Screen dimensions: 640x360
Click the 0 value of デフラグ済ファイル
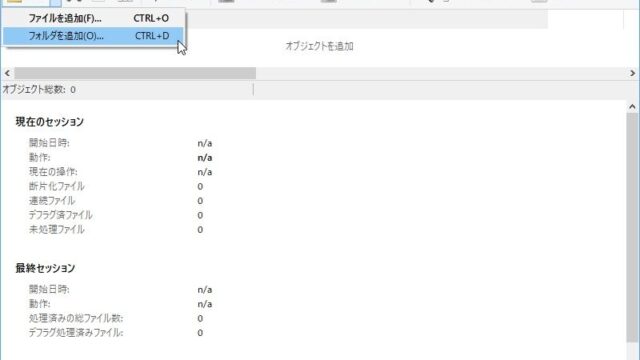coord(200,215)
